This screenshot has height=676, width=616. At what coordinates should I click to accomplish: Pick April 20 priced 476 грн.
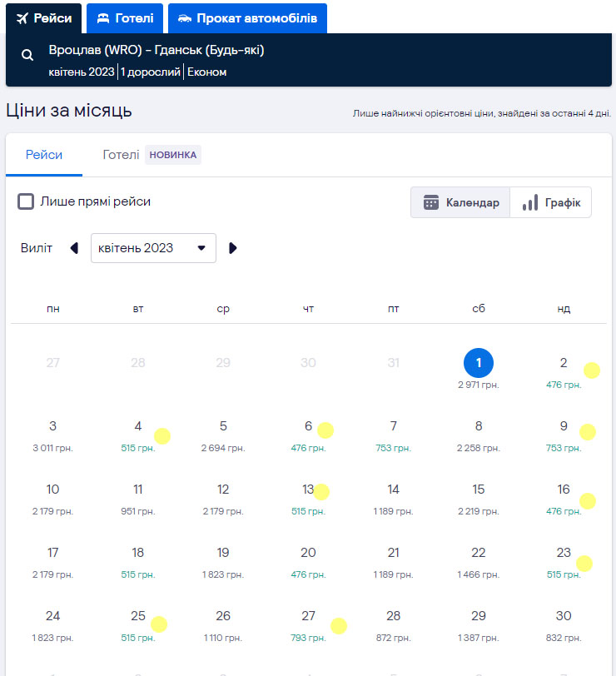[x=308, y=562]
